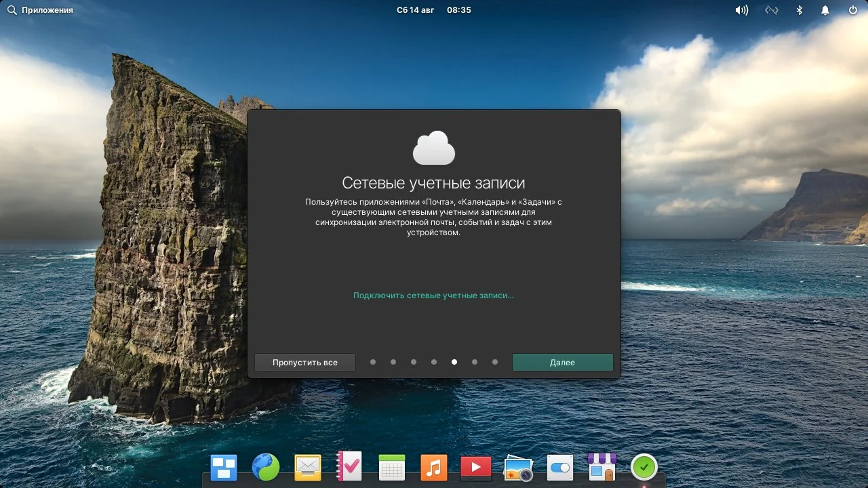Launch the Photos app from the dock

pos(517,466)
